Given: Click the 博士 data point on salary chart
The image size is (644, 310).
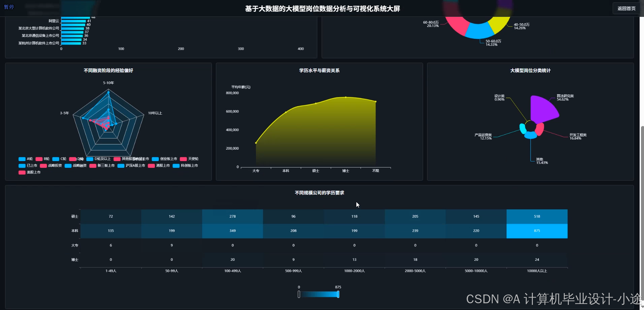Looking at the screenshot, I should [346, 97].
